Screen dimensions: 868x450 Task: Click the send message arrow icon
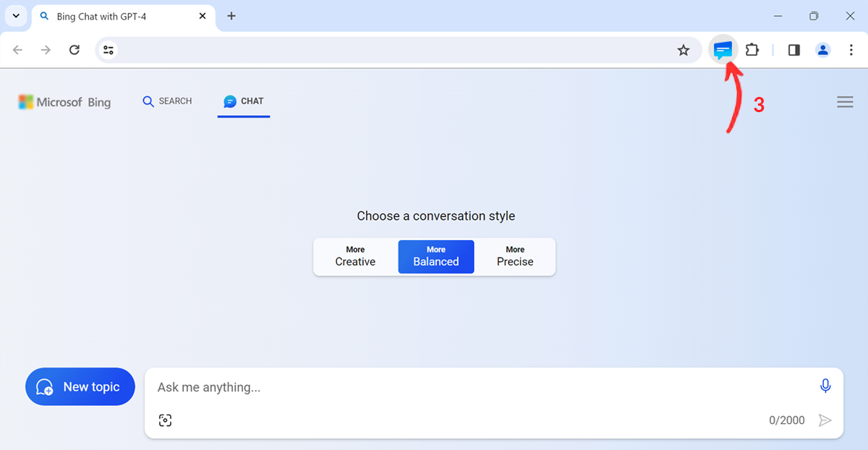tap(825, 420)
